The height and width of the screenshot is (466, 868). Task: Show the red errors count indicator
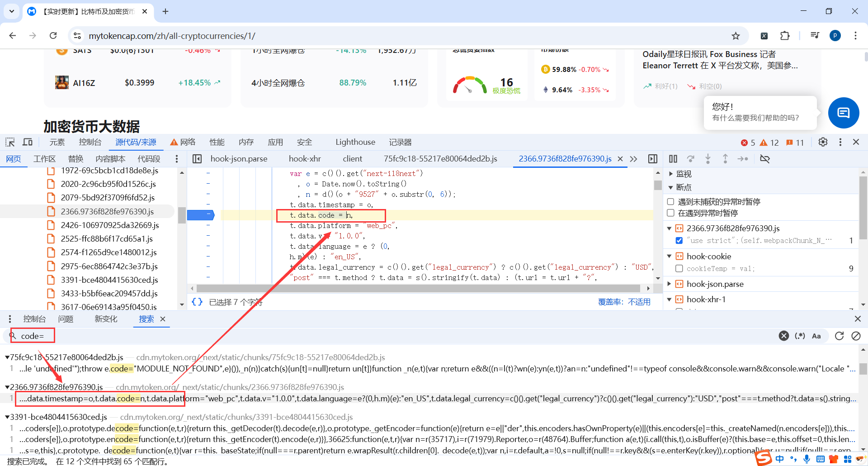[x=748, y=143]
